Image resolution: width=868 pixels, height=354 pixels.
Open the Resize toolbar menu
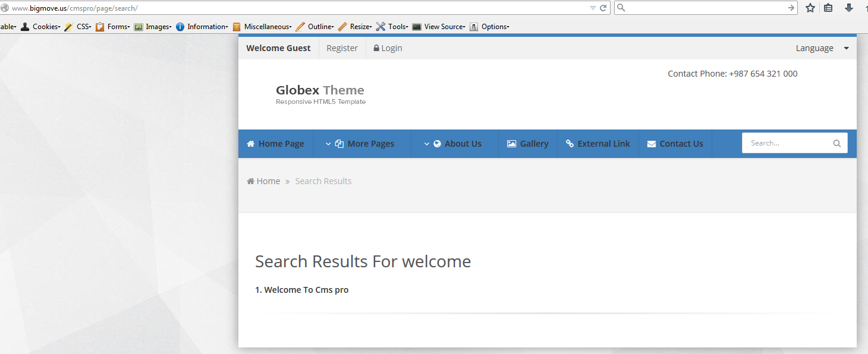(x=361, y=27)
